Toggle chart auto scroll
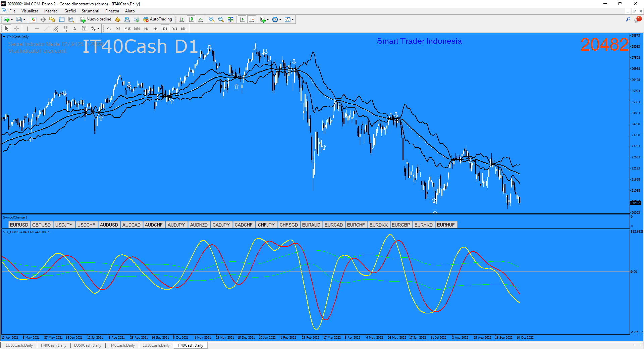644x349 pixels. coord(242,19)
